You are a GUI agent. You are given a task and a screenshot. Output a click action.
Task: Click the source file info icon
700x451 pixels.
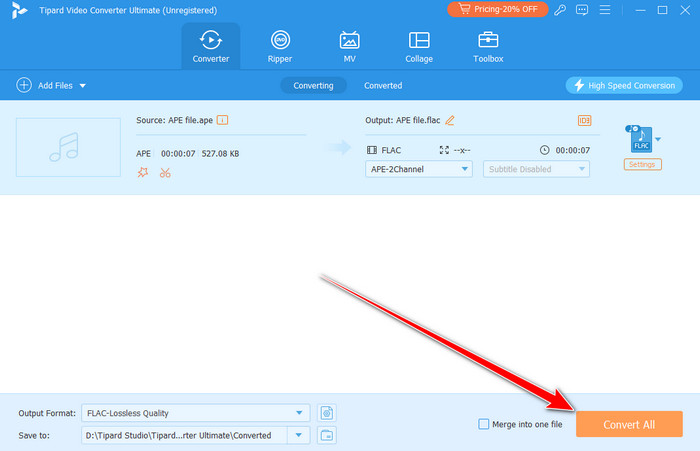coord(222,120)
